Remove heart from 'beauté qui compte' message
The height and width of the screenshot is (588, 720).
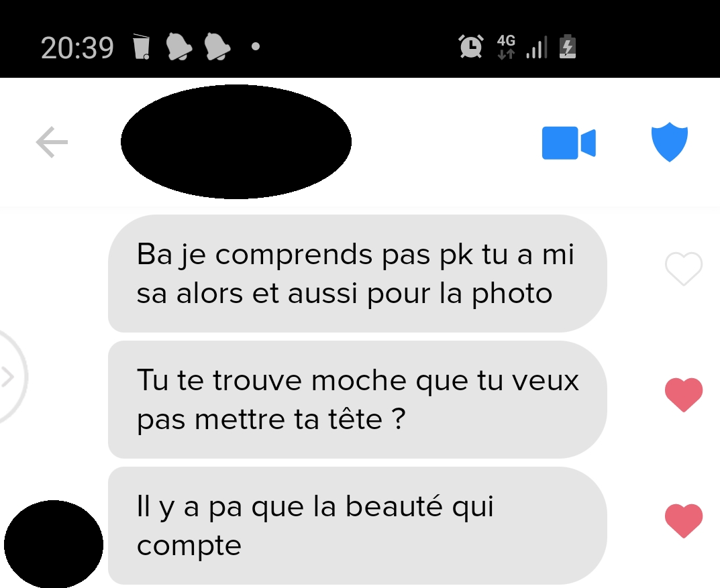684,520
